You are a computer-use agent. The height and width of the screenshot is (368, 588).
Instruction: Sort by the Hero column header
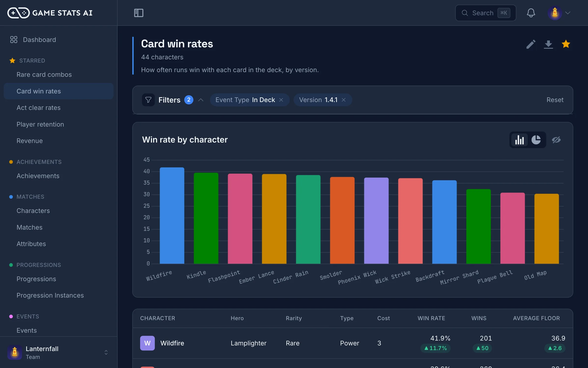tap(237, 318)
